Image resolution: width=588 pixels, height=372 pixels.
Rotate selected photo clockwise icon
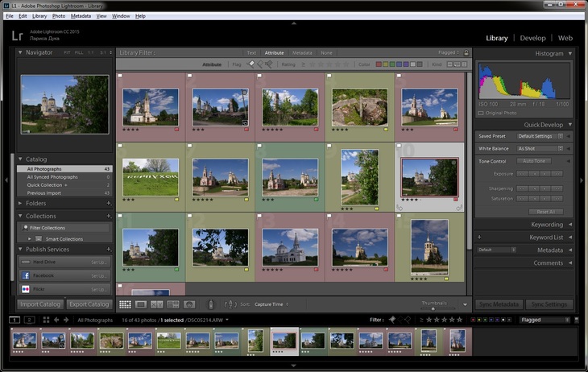[459, 208]
